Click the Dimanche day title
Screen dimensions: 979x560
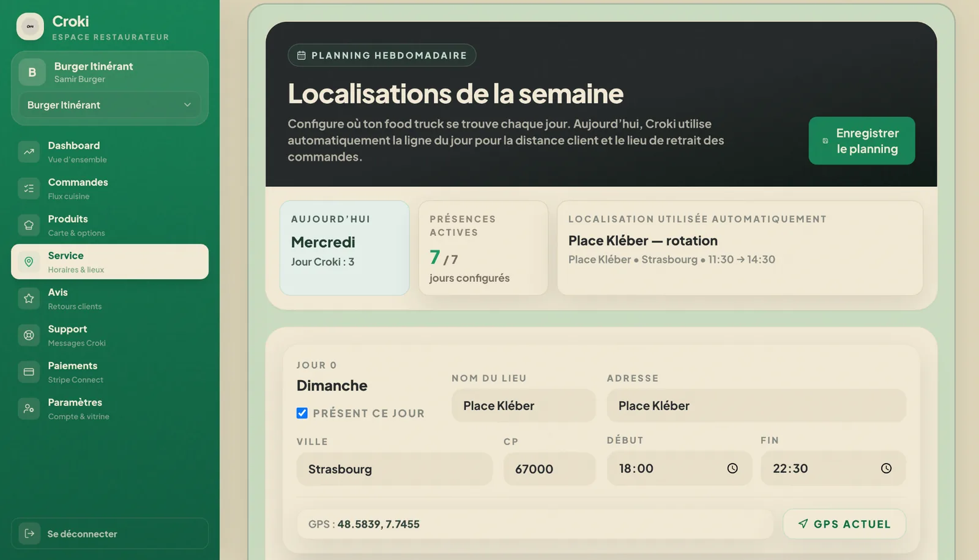click(332, 386)
